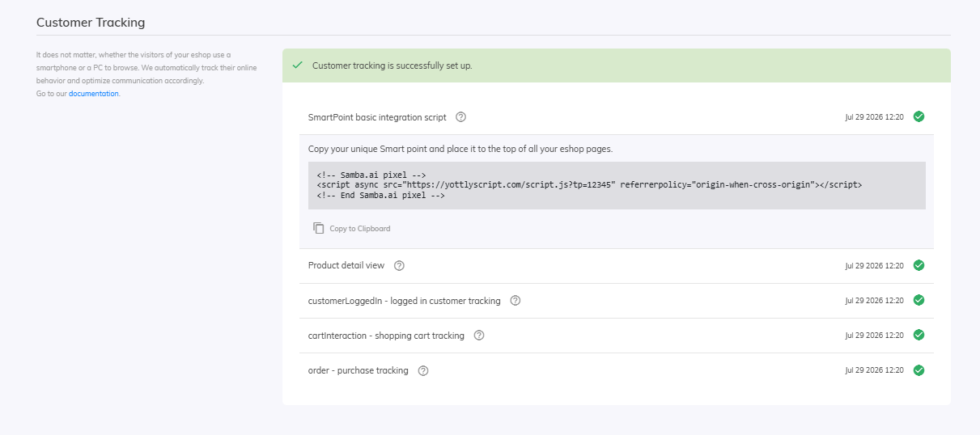Expand cartInteraction - shopping cart tracking
The image size is (980, 435).
point(616,336)
